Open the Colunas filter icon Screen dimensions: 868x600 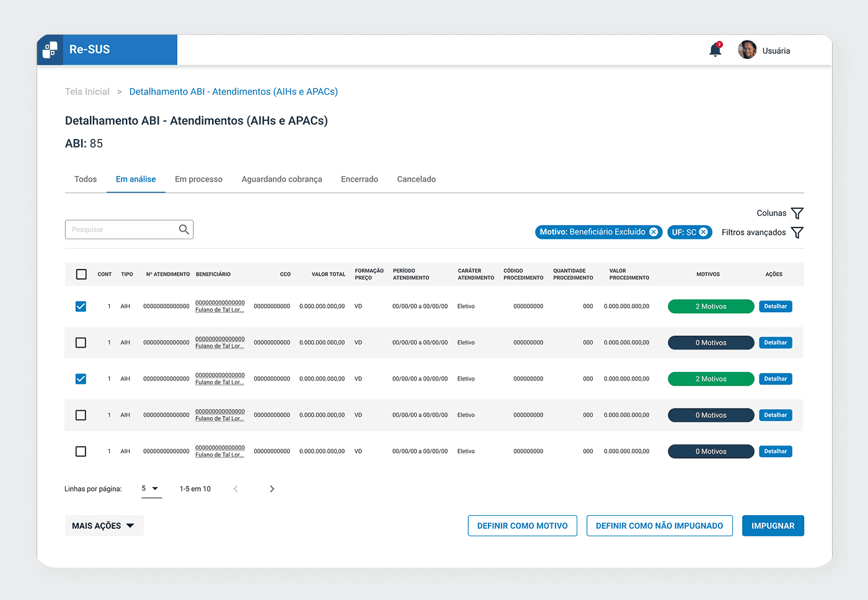(x=798, y=213)
